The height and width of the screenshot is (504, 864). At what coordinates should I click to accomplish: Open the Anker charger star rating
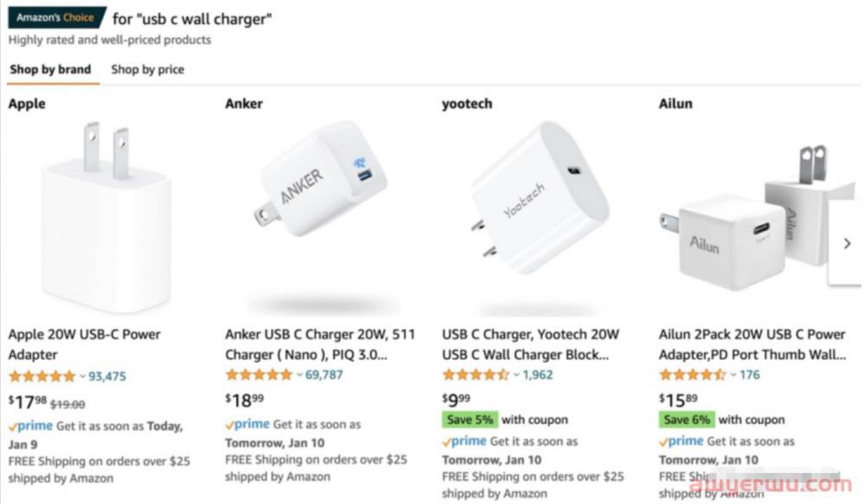pyautogui.click(x=259, y=374)
